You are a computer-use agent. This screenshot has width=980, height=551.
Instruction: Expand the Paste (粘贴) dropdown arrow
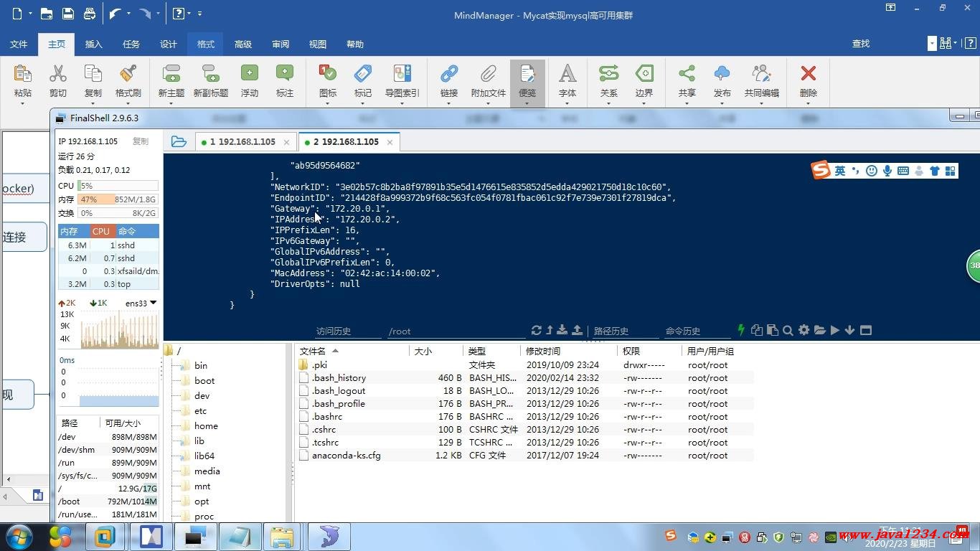tap(22, 103)
